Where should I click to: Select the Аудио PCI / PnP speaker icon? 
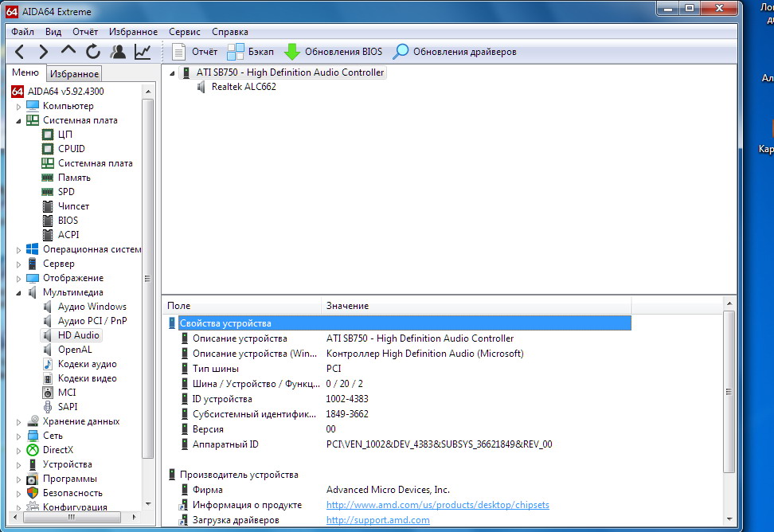(x=48, y=321)
